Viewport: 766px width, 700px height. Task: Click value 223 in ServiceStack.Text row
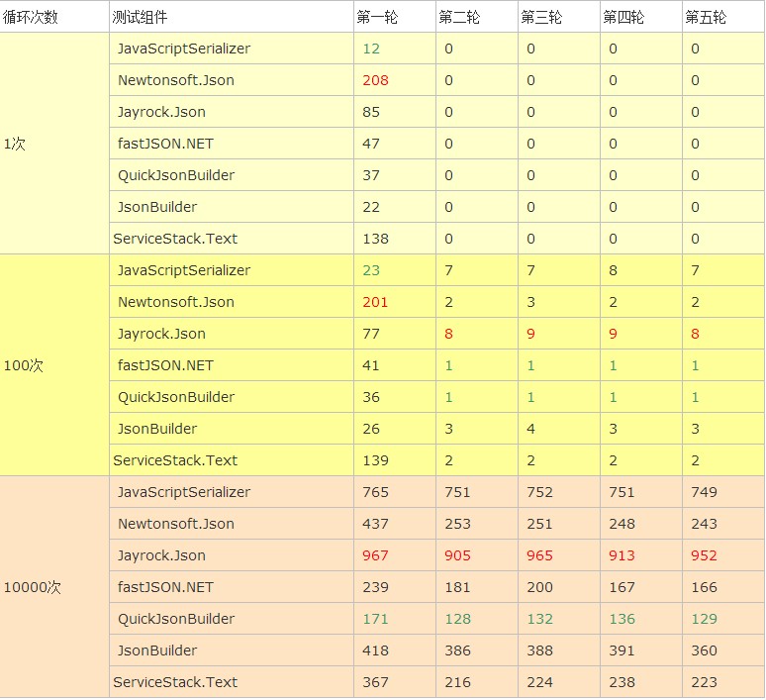[704, 682]
